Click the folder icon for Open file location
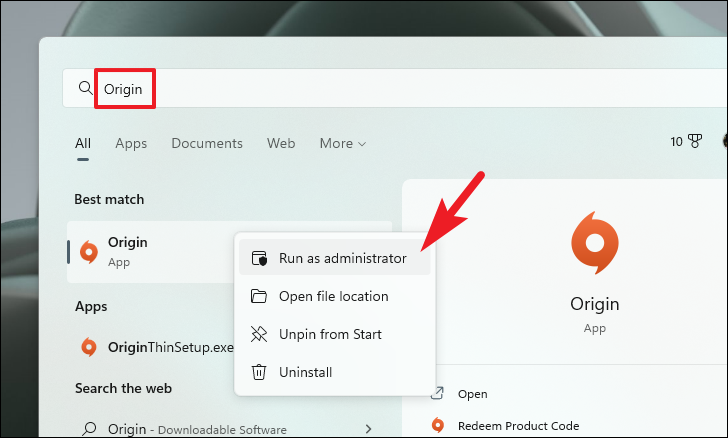728x438 pixels. pyautogui.click(x=259, y=296)
